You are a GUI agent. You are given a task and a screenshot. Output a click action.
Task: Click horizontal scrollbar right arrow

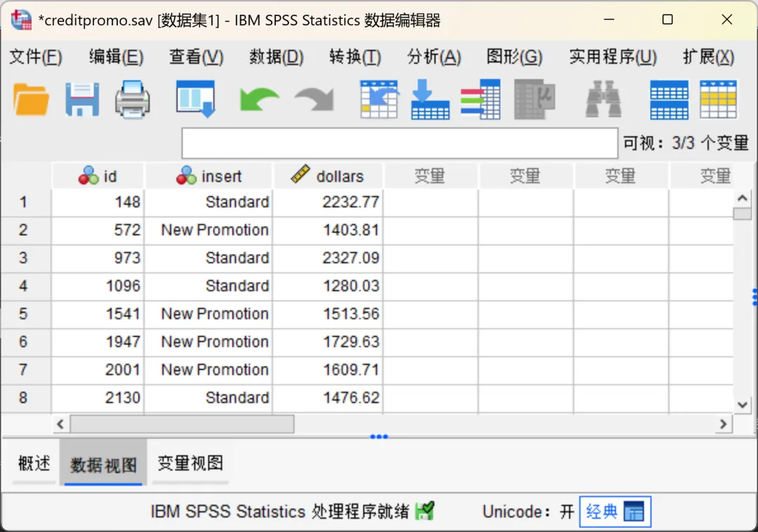point(723,424)
